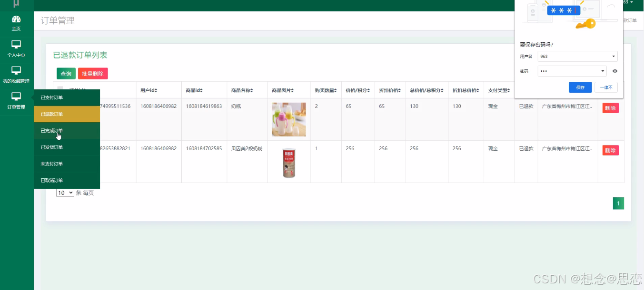Sort by 折扣总价格 column arrows
Image resolution: width=644 pixels, height=290 pixels.
click(x=477, y=90)
